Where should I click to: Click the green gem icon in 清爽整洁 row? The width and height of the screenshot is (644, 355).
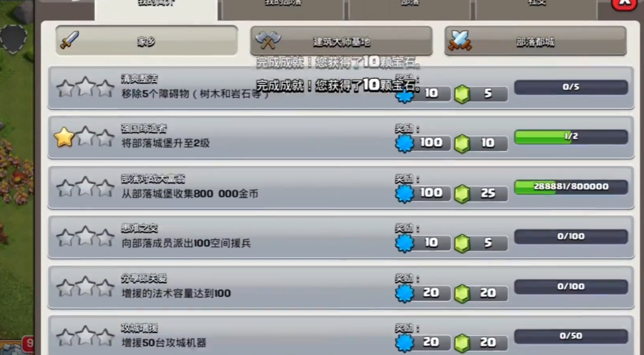pyautogui.click(x=462, y=94)
